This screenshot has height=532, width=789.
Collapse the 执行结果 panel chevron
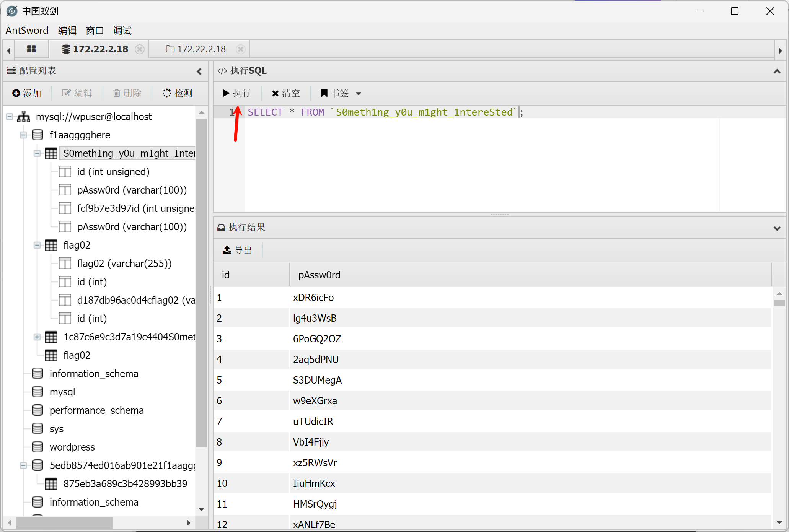click(x=777, y=228)
